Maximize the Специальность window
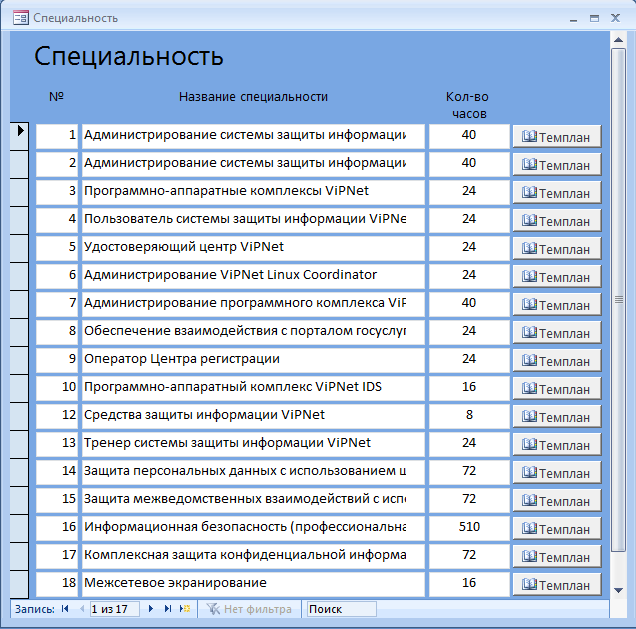Viewport: 636px width, 629px height. [x=594, y=18]
